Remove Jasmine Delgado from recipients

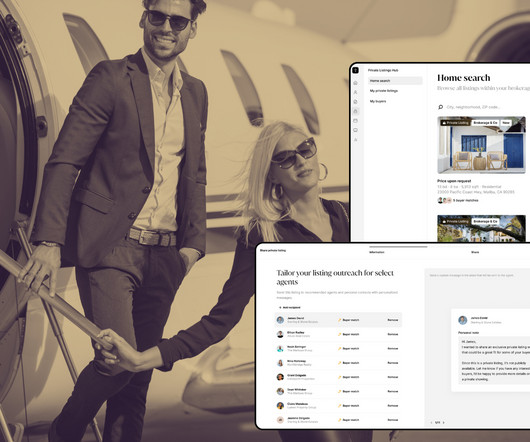click(x=392, y=420)
